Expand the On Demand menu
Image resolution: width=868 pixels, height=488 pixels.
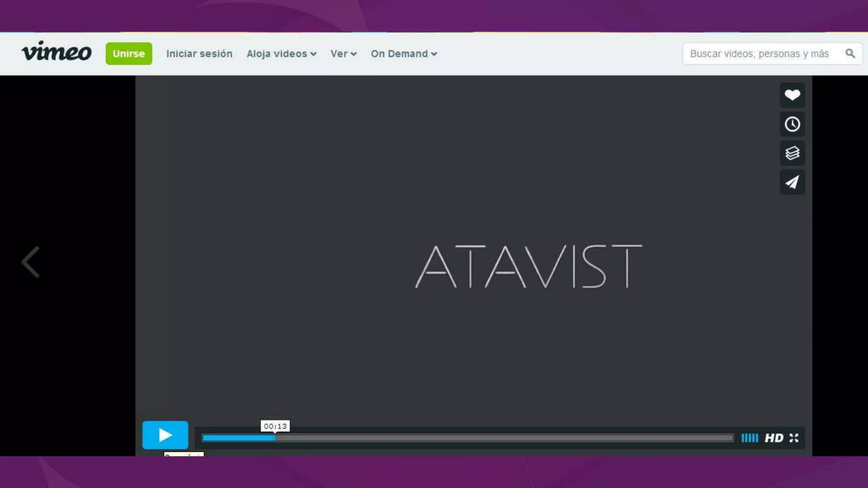coord(403,54)
